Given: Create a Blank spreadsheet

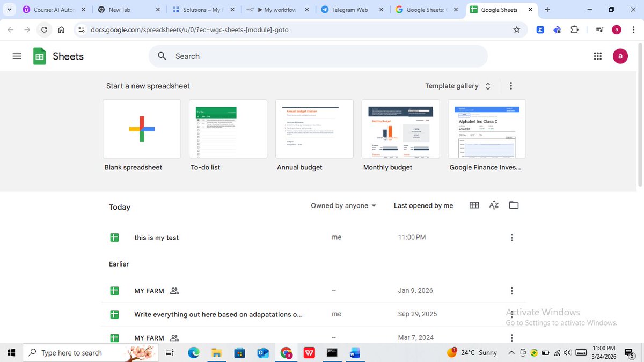Looking at the screenshot, I should [x=142, y=129].
